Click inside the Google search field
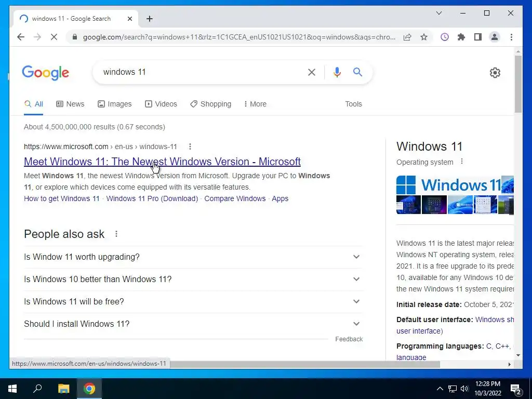The height and width of the screenshot is (399, 532). click(200, 72)
